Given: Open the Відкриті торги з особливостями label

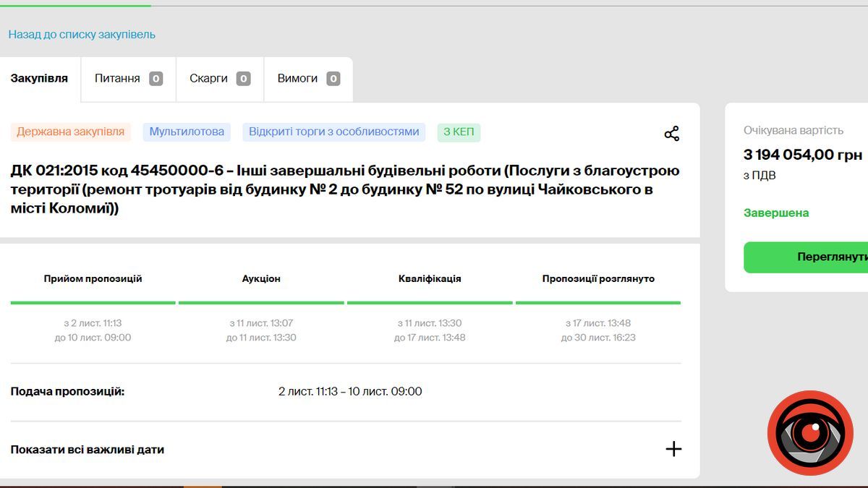Looking at the screenshot, I should point(333,132).
